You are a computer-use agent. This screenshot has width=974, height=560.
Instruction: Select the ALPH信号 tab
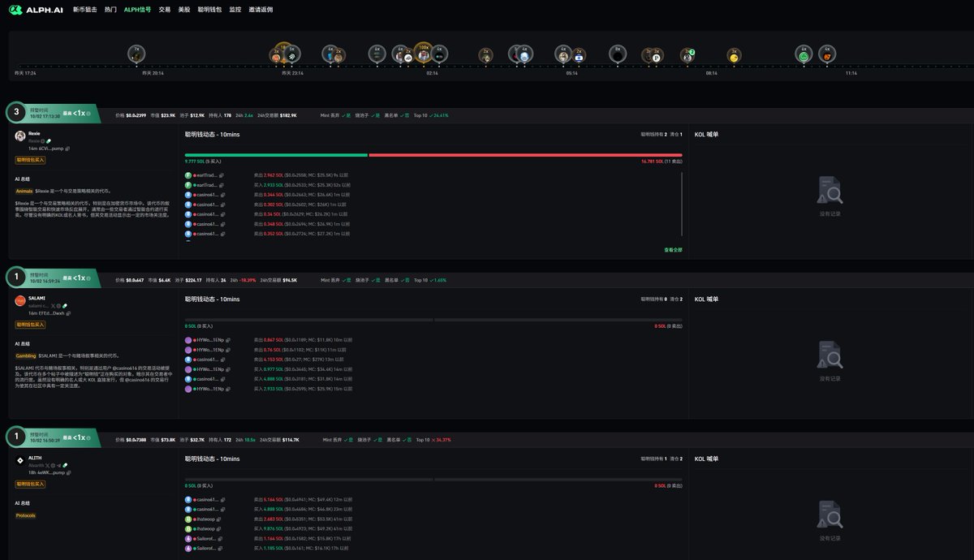(137, 10)
